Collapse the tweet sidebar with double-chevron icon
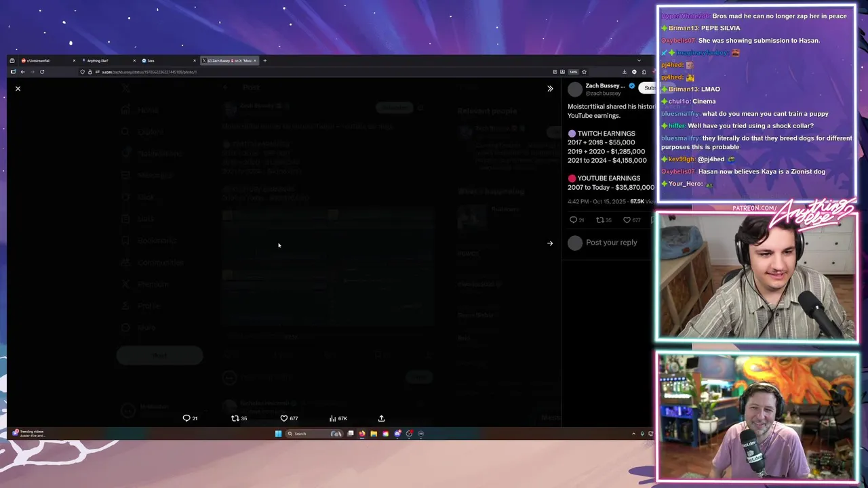Image resolution: width=868 pixels, height=488 pixels. [x=550, y=89]
